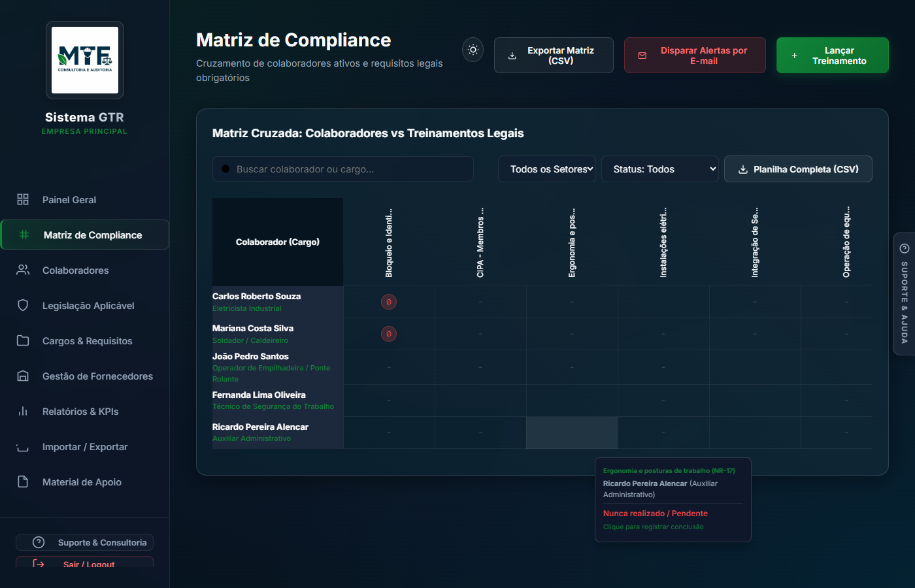Click Mariana Costa Silva's red pending status icon
This screenshot has width=915, height=588.
point(389,334)
